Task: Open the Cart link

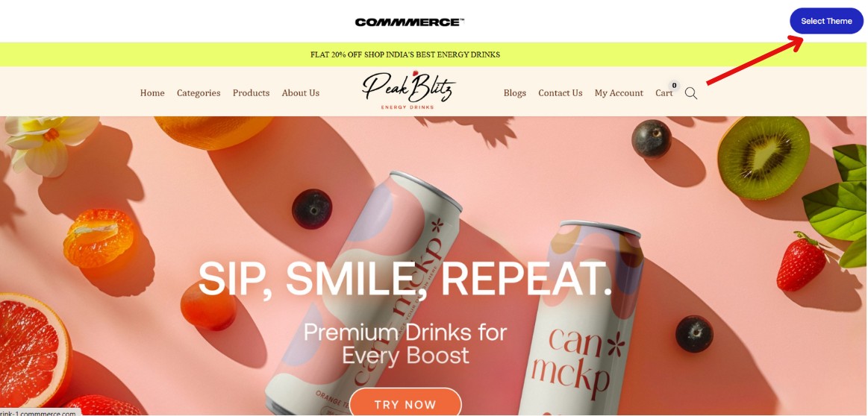Action: click(x=664, y=93)
